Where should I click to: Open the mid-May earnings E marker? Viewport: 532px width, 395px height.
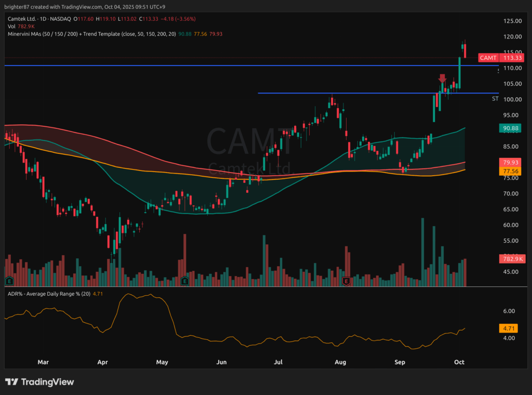(x=184, y=281)
